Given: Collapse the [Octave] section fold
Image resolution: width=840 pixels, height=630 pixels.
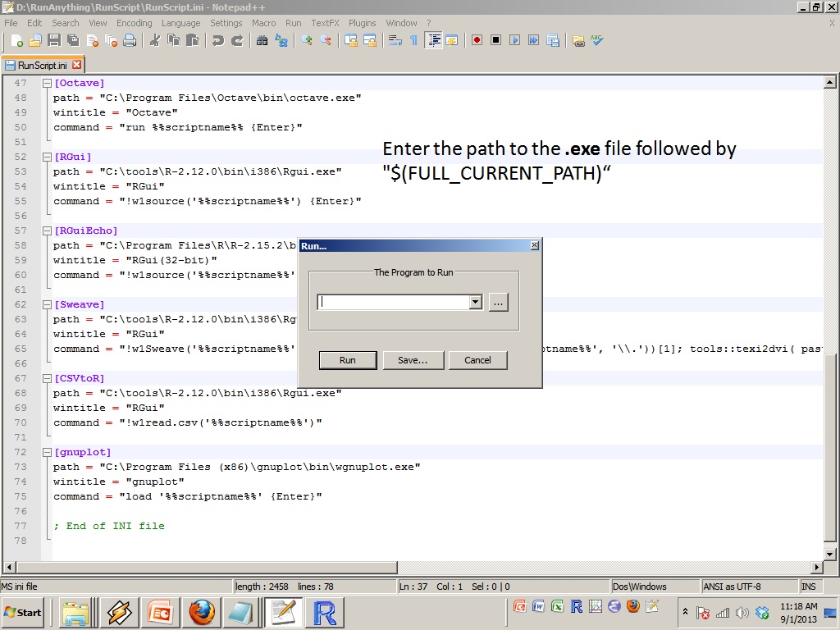Looking at the screenshot, I should pos(47,83).
